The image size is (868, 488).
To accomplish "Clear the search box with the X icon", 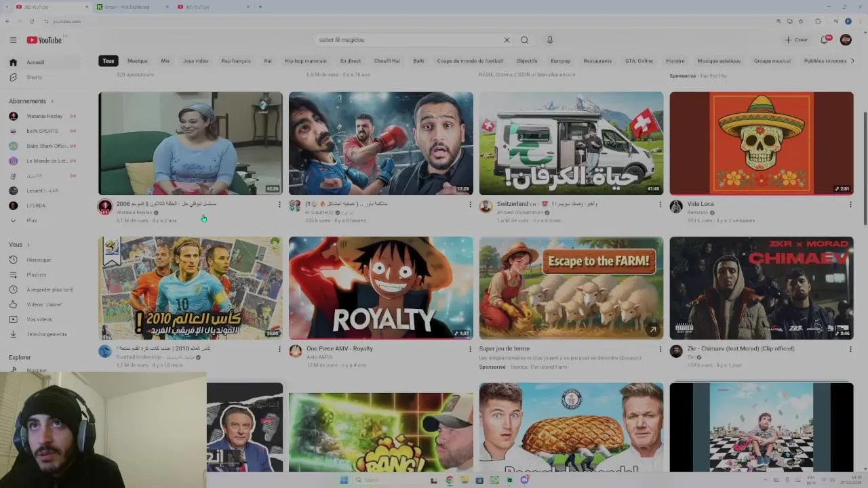I will [507, 40].
